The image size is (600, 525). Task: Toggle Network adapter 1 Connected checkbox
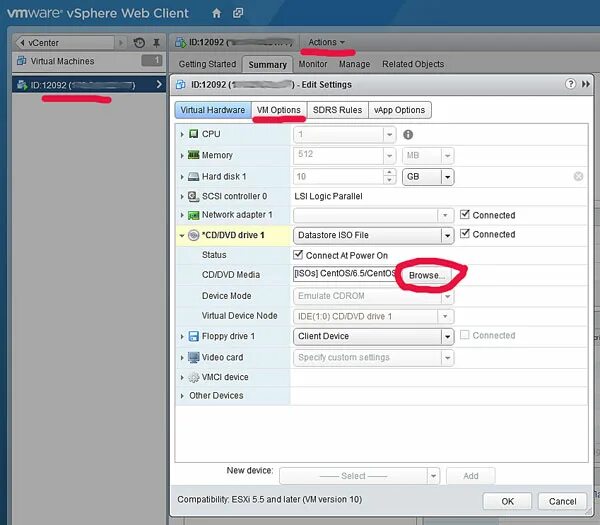point(465,214)
